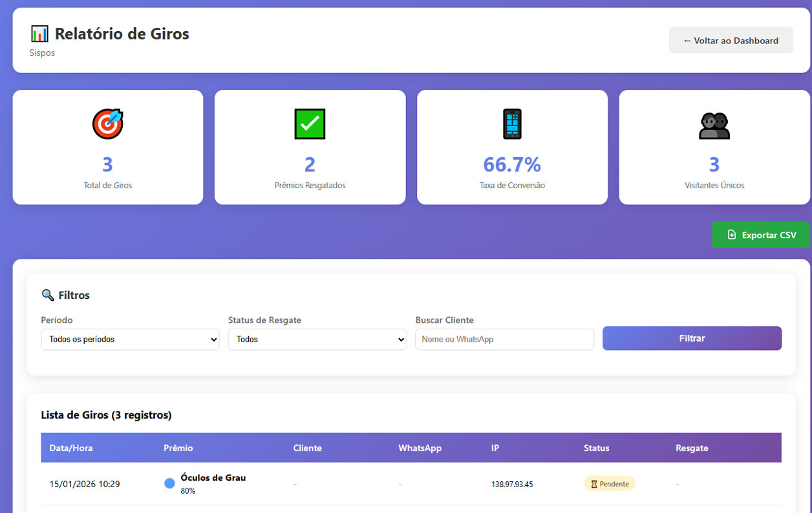Focus the Buscar Cliente search field

(x=504, y=339)
